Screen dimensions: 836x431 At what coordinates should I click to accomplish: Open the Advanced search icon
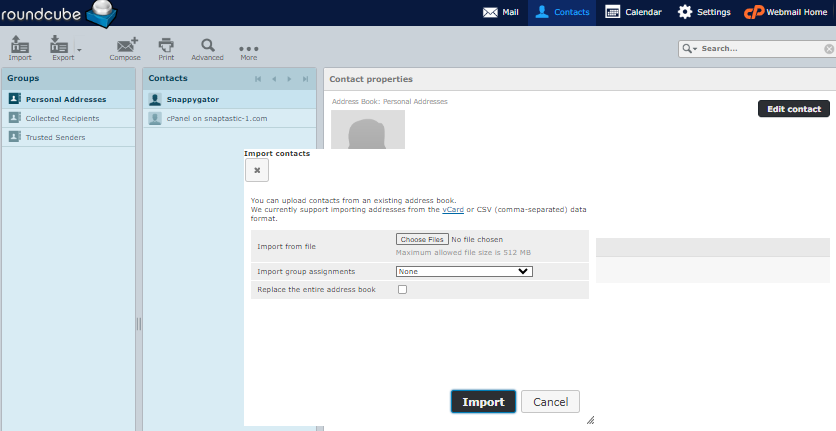[207, 48]
